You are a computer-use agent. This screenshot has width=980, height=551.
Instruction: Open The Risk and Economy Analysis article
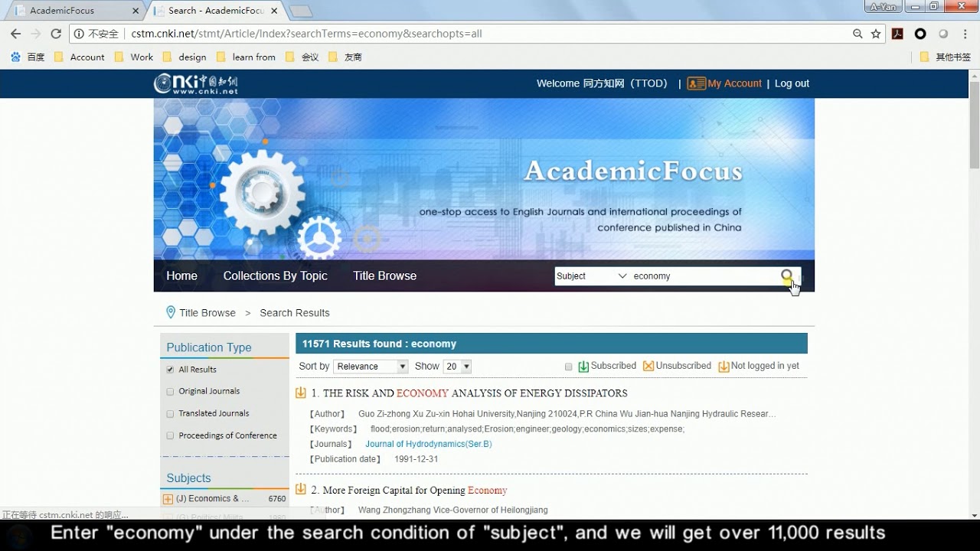(475, 393)
